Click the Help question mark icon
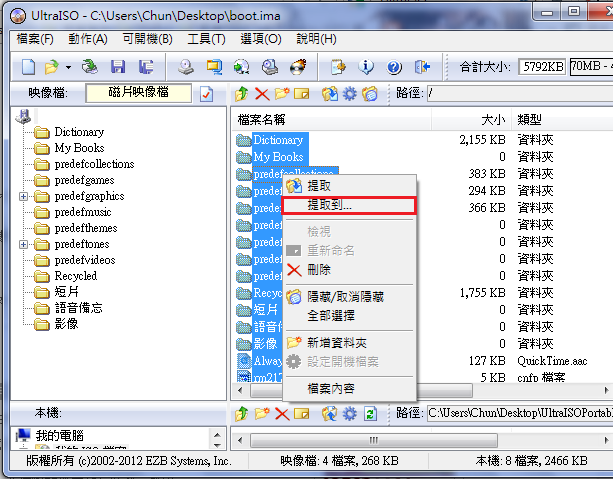The width and height of the screenshot is (613, 479). (x=394, y=67)
